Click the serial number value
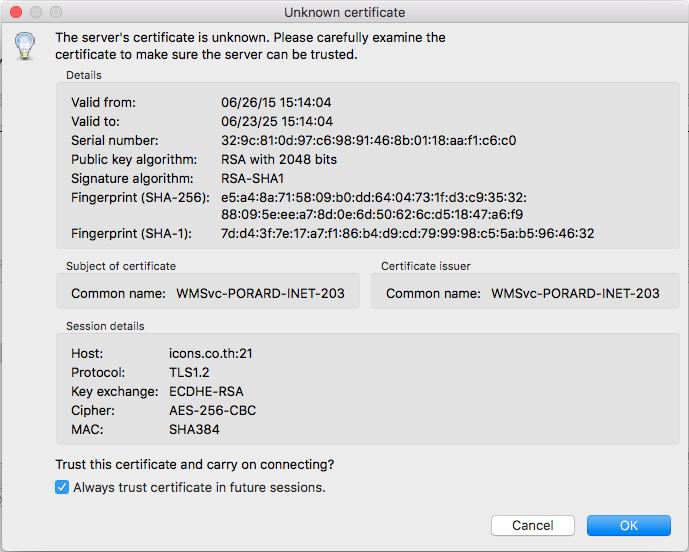689x552 pixels. 368,140
